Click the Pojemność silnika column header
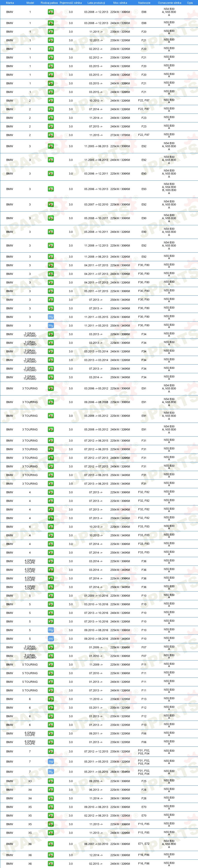This screenshot has height=868, width=198. click(x=71, y=3)
